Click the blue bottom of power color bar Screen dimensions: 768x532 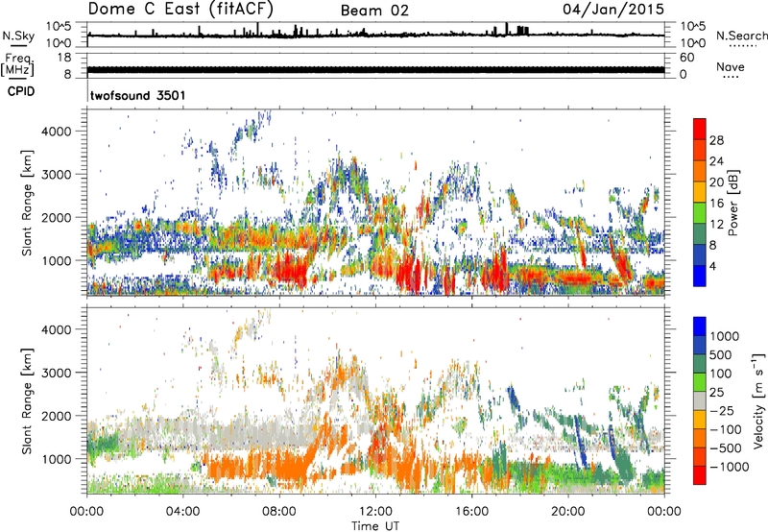click(x=700, y=276)
